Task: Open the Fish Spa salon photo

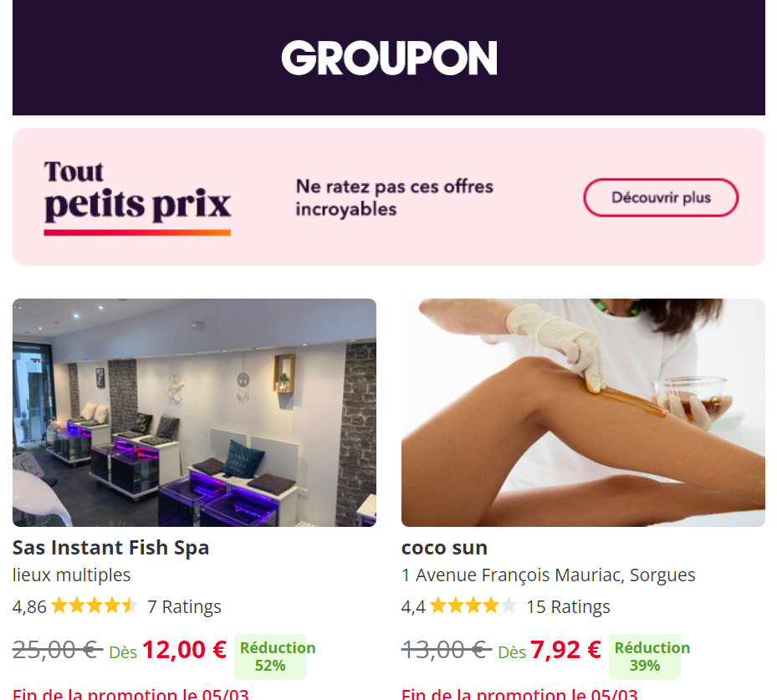Action: (194, 412)
